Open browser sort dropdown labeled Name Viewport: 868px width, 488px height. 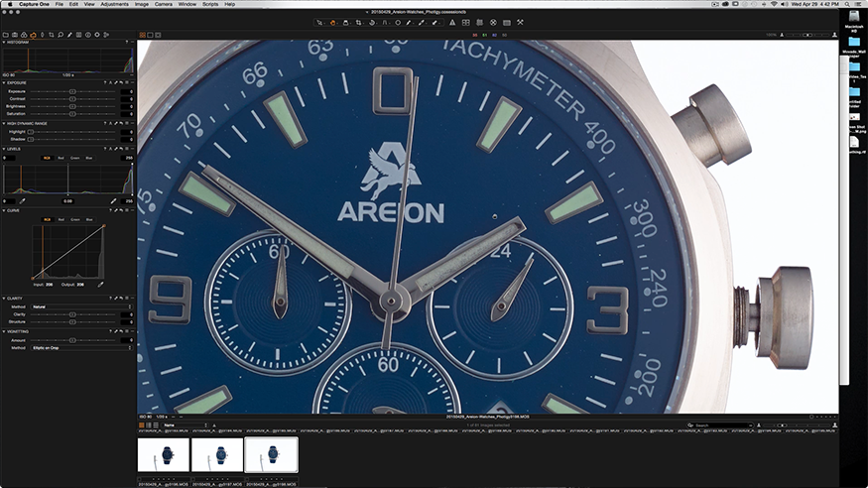pos(186,425)
